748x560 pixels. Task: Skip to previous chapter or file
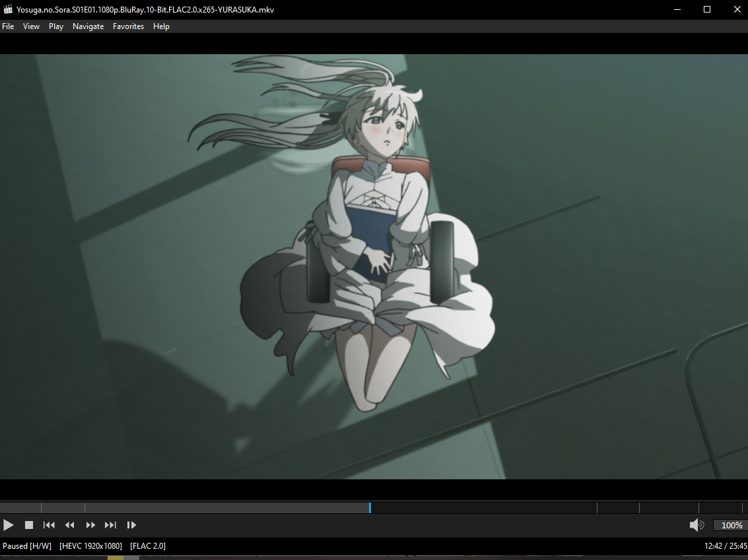pyautogui.click(x=49, y=525)
